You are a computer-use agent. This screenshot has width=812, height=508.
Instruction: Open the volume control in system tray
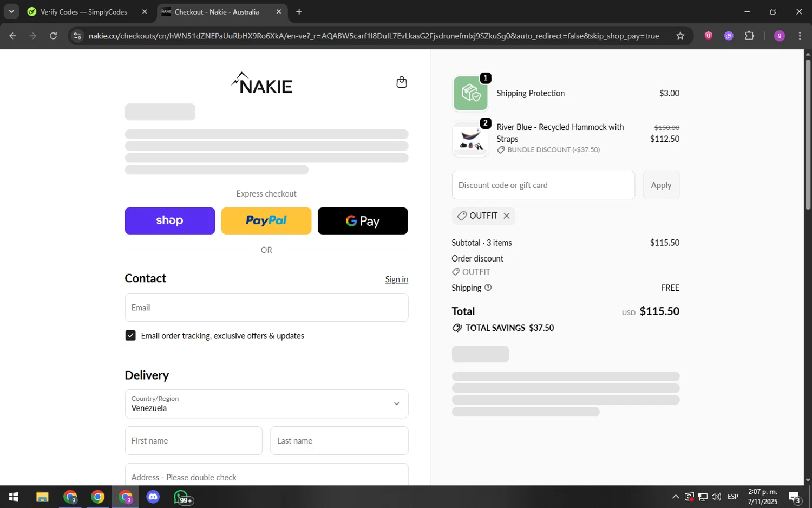pyautogui.click(x=717, y=497)
